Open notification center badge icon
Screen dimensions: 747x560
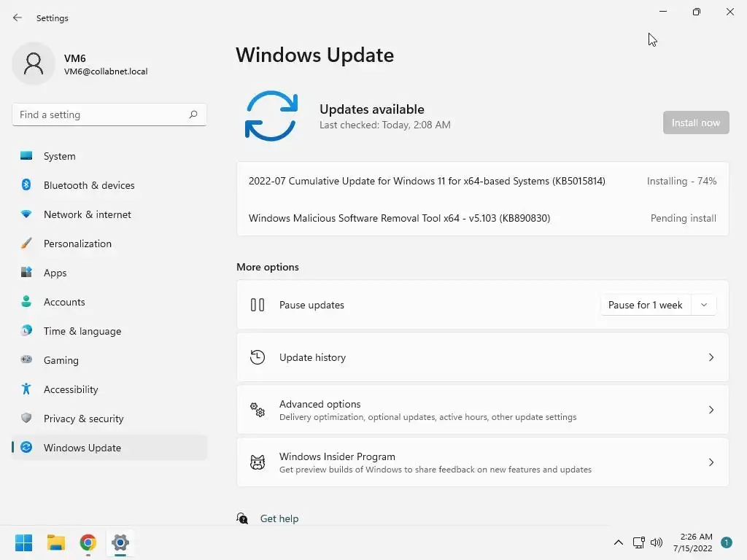click(x=726, y=542)
